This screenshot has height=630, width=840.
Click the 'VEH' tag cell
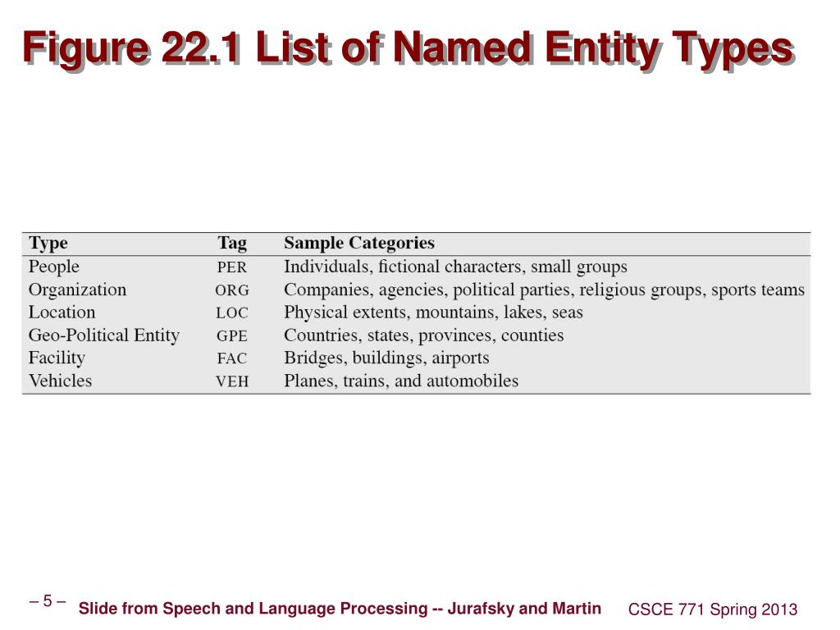click(x=232, y=381)
